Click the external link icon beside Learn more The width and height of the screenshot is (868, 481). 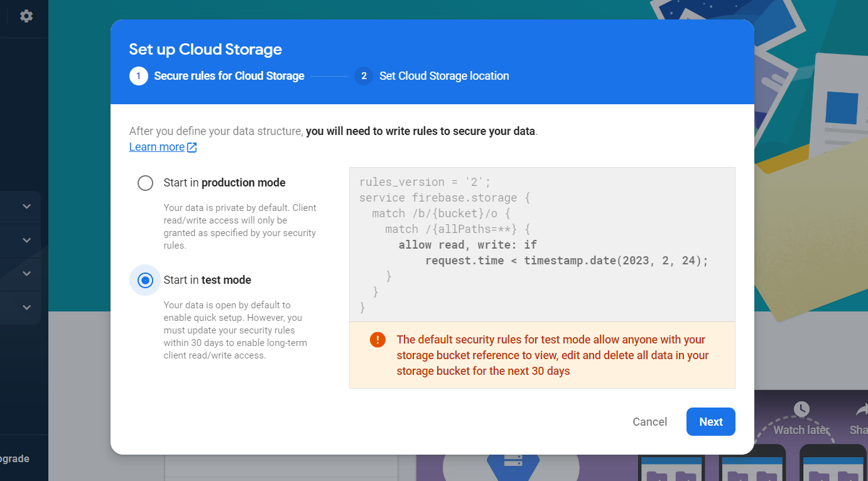pyautogui.click(x=192, y=148)
